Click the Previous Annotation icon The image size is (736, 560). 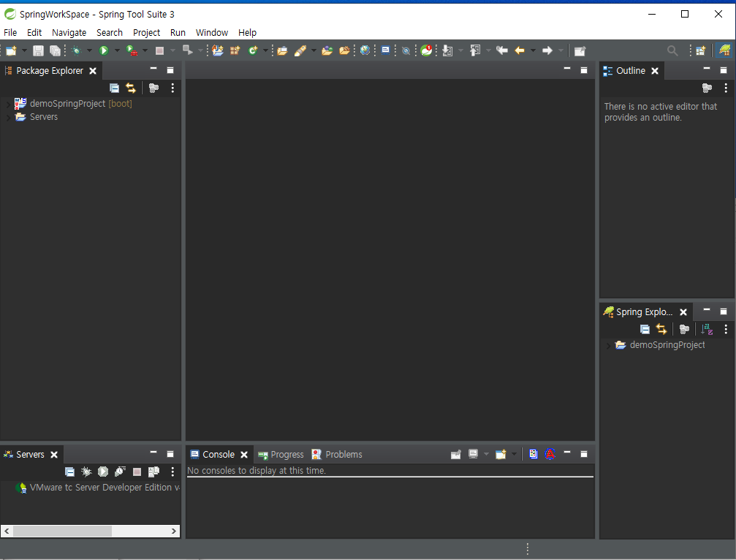(475, 50)
